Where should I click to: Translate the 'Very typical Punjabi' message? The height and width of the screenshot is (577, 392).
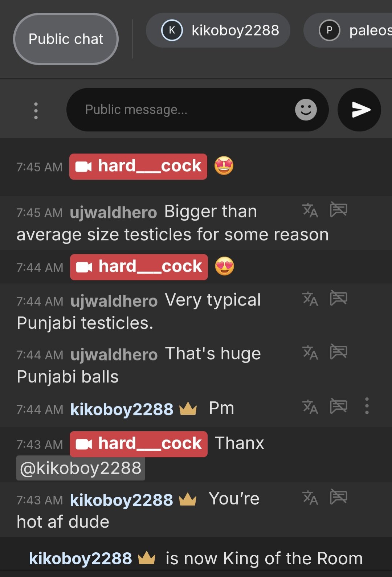click(310, 299)
